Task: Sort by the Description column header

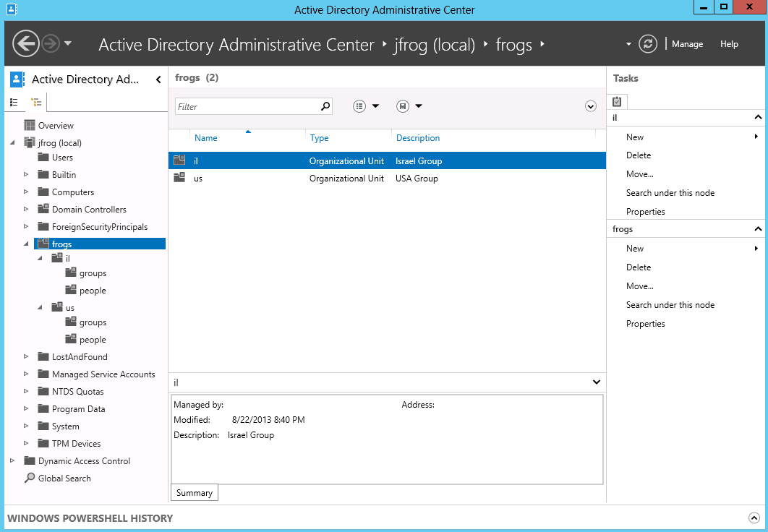Action: tap(418, 138)
